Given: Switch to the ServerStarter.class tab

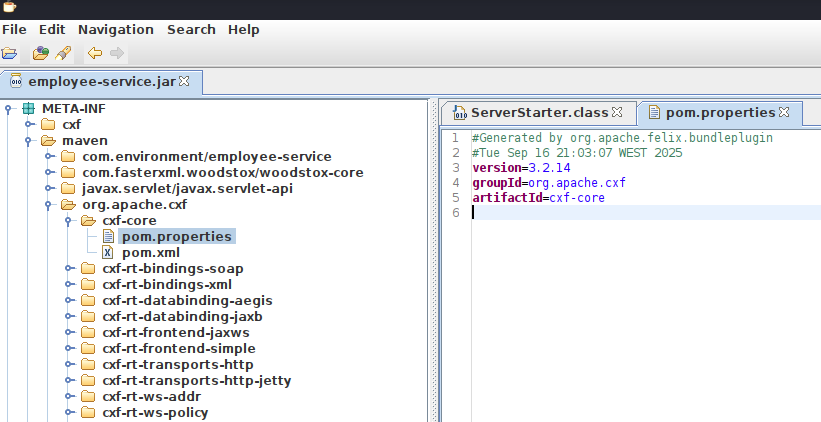Looking at the screenshot, I should pyautogui.click(x=539, y=113).
